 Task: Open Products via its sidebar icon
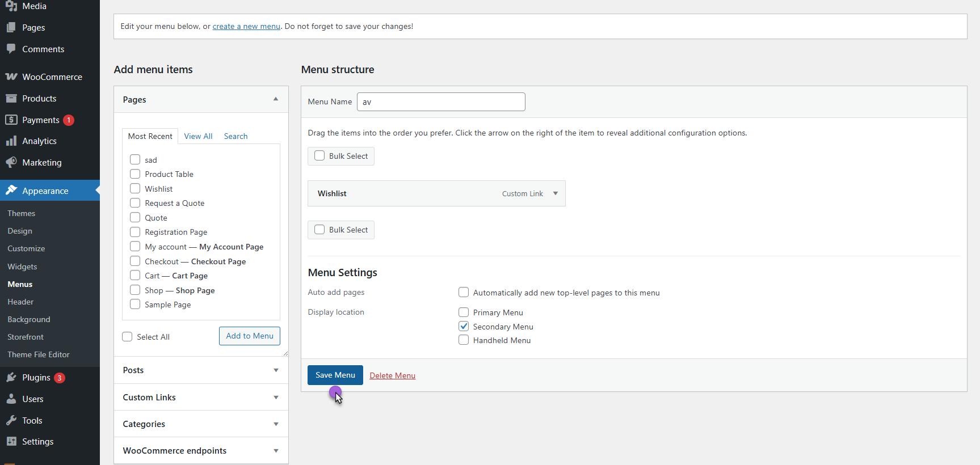click(11, 99)
